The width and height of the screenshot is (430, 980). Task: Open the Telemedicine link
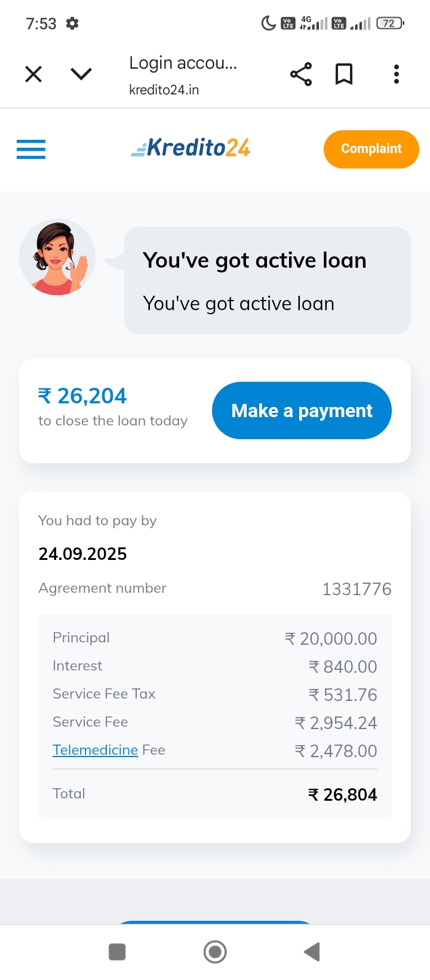click(95, 750)
